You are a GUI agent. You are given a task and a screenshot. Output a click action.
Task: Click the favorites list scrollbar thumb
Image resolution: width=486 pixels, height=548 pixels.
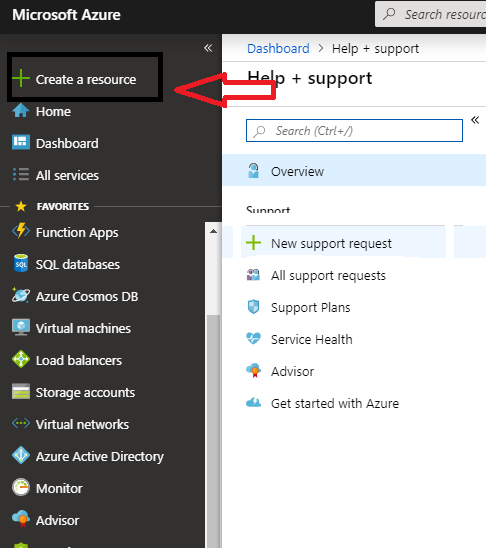pos(213,431)
